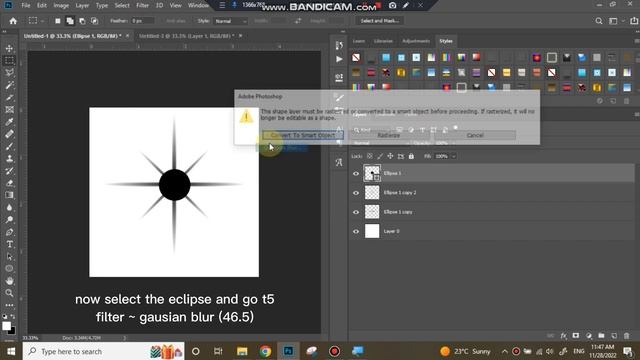Select the Eraser tool
The image size is (640, 360).
tap(9, 183)
